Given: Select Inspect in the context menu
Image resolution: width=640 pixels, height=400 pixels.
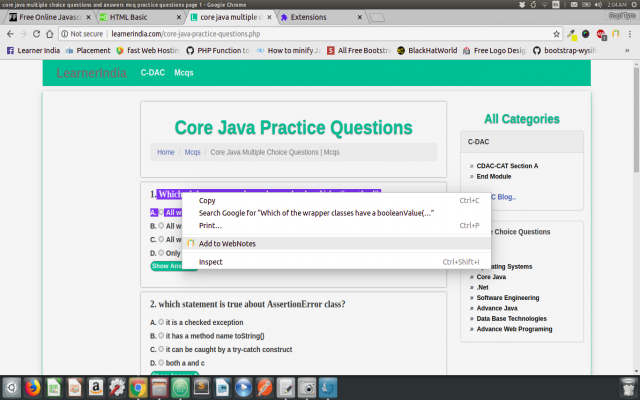Looking at the screenshot, I should [210, 262].
